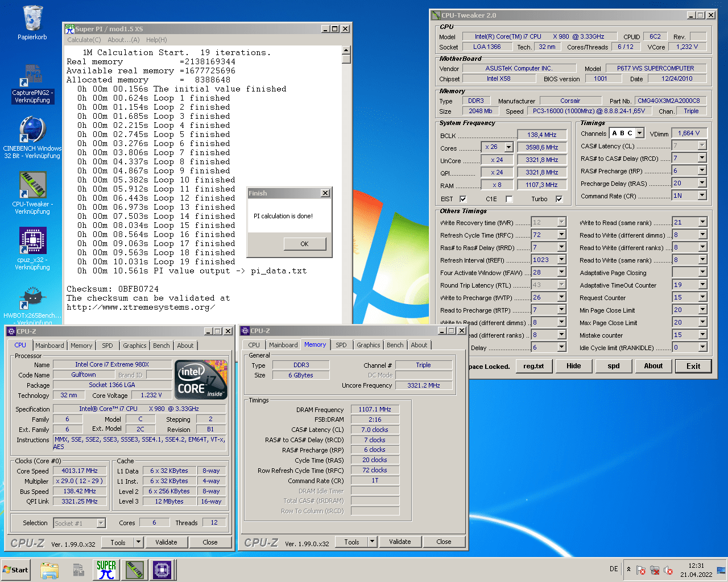This screenshot has height=582, width=728.
Task: Expand Write to Read (same rank) dropdown
Action: 702,222
